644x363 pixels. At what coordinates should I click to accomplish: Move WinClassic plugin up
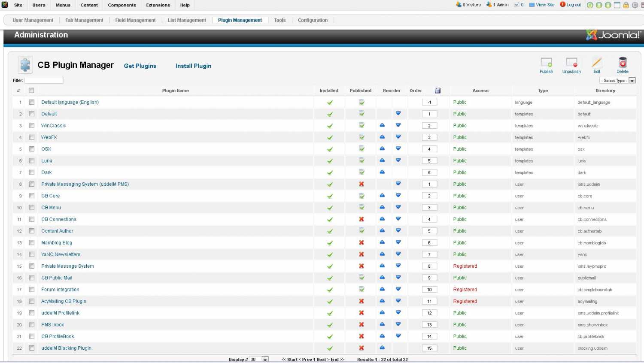[x=382, y=125]
